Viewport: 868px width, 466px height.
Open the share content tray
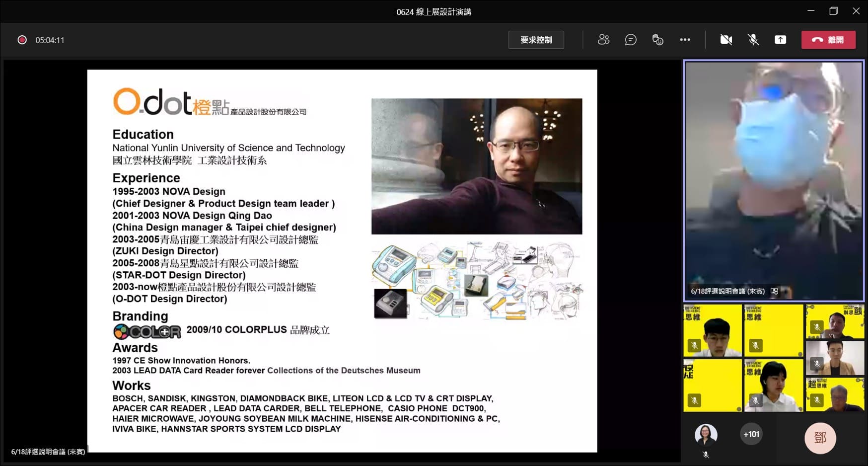[x=780, y=40]
